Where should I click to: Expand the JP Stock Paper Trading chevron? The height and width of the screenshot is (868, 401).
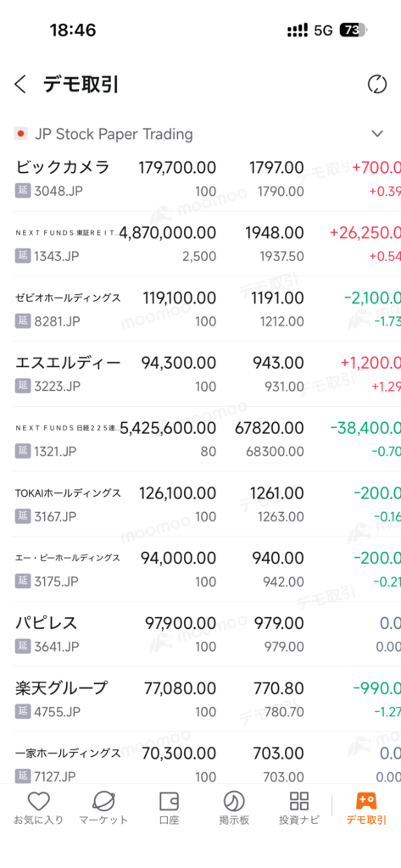click(x=377, y=134)
